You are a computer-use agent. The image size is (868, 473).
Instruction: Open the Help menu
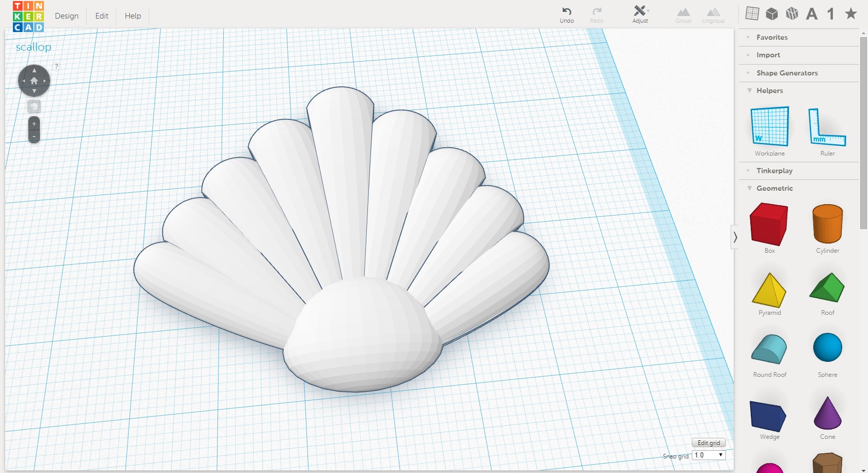coord(133,16)
